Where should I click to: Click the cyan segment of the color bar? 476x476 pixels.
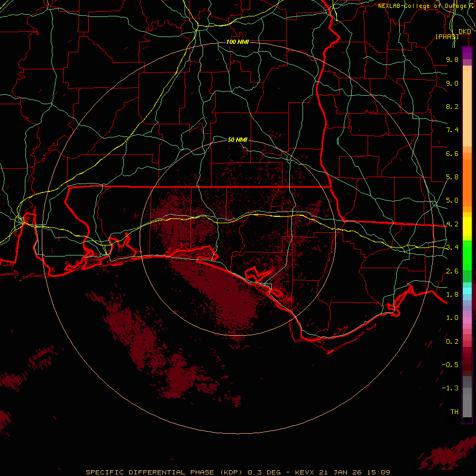tap(467, 291)
